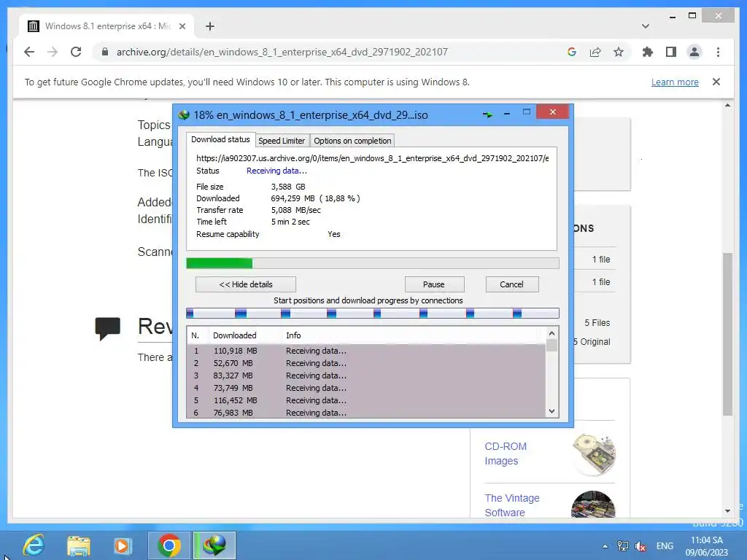Click the Hide details button
Image resolution: width=747 pixels, height=560 pixels.
(x=246, y=284)
